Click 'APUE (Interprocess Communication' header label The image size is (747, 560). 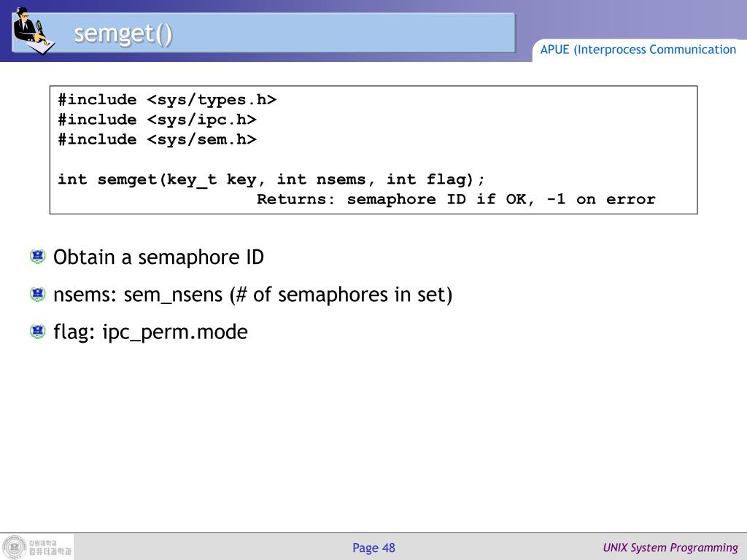click(x=638, y=50)
